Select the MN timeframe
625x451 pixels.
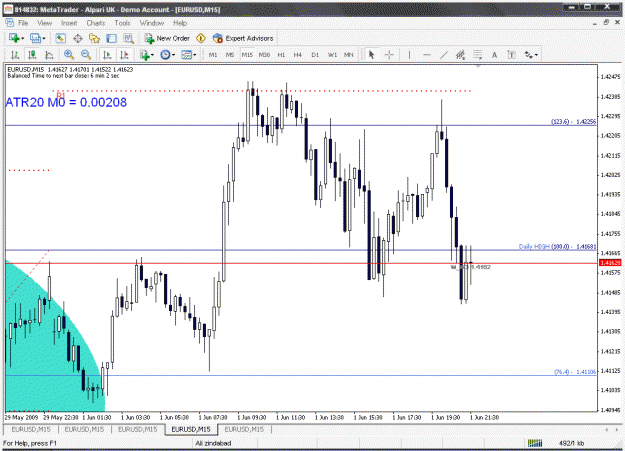(349, 55)
